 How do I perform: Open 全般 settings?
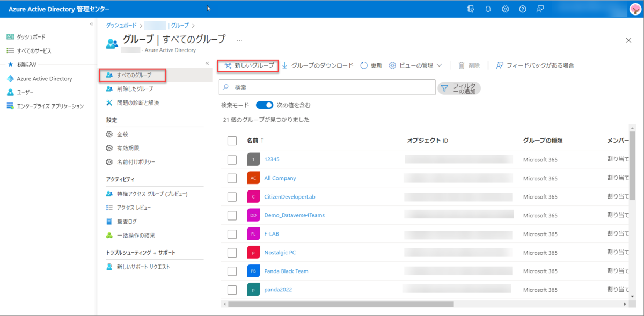point(122,134)
